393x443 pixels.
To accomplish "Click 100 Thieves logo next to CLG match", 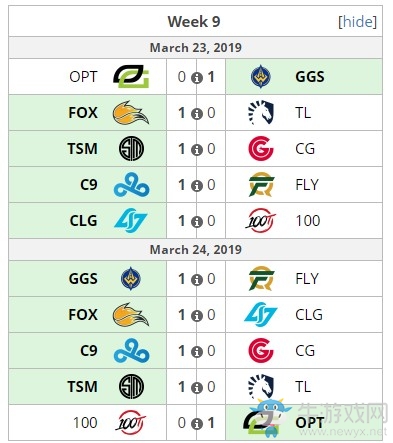I will pos(261,220).
